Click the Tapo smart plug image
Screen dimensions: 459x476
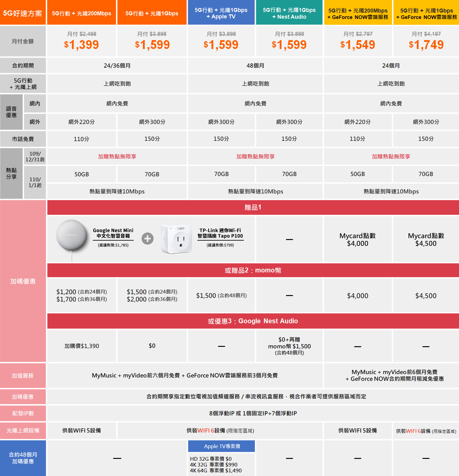coord(177,239)
